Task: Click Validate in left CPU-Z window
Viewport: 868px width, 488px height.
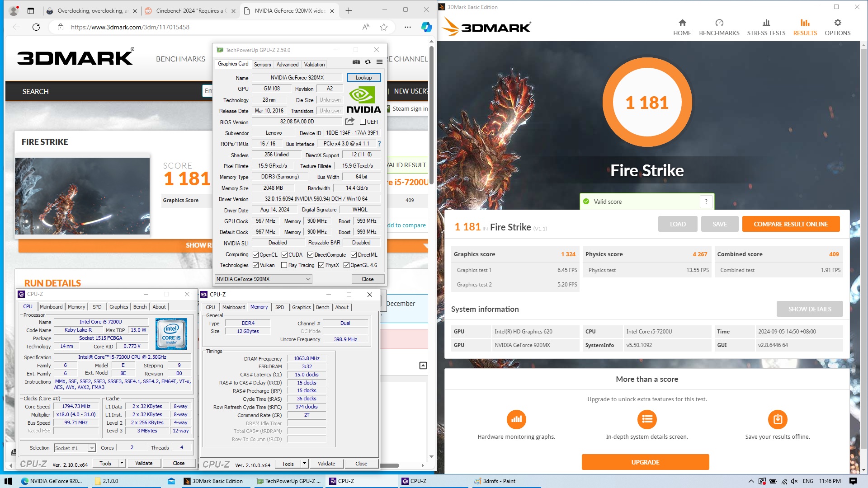Action: click(144, 463)
